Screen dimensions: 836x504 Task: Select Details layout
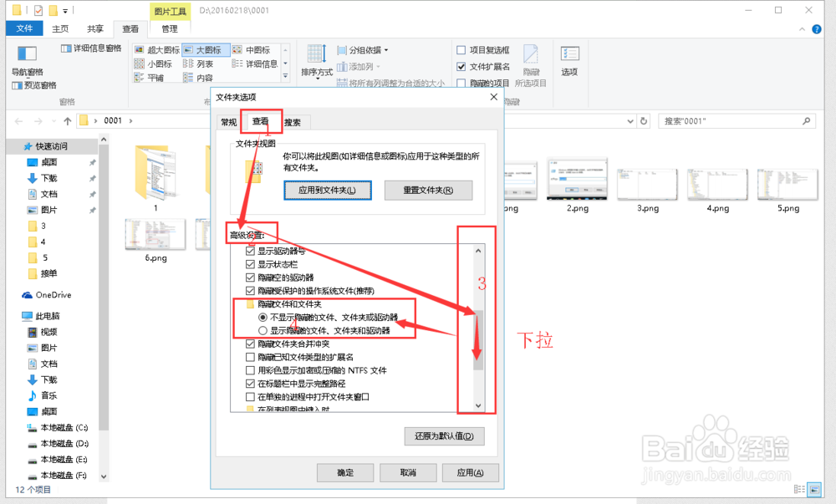coord(255,64)
